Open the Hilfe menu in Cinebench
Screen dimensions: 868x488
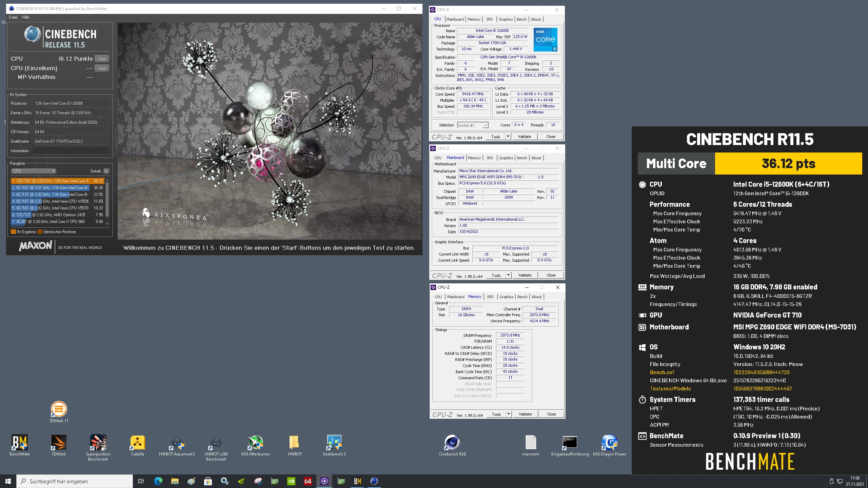[26, 17]
